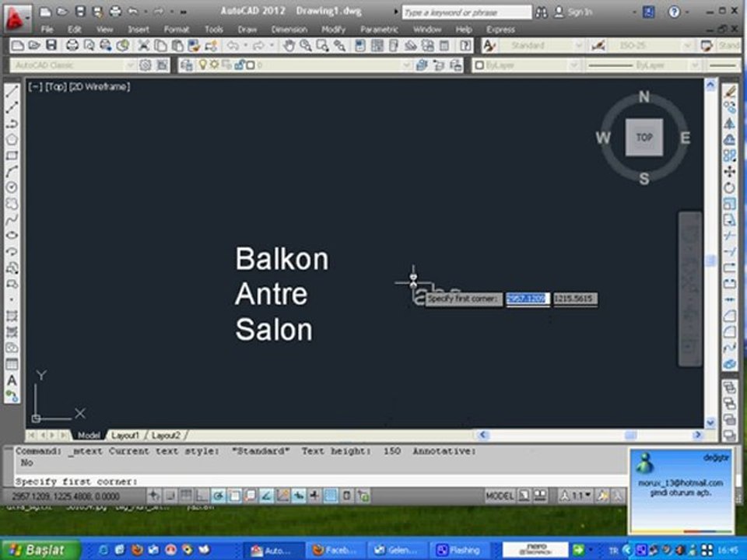Select the Fillet modify tool
This screenshot has height=560, width=747.
(729, 332)
